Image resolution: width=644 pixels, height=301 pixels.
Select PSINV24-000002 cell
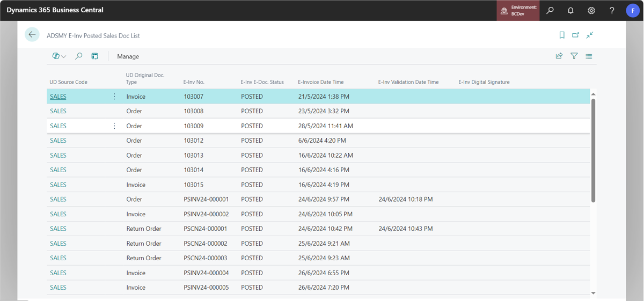point(206,214)
